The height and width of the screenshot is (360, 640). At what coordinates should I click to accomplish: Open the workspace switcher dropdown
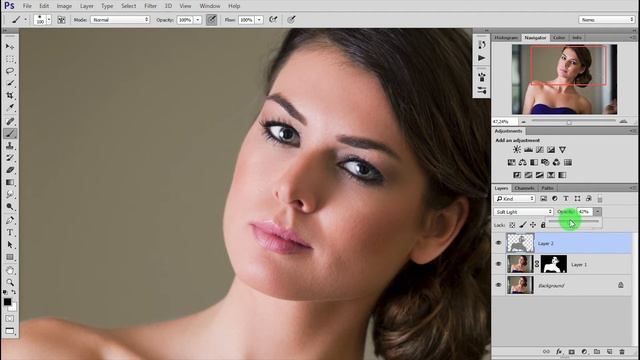point(606,20)
